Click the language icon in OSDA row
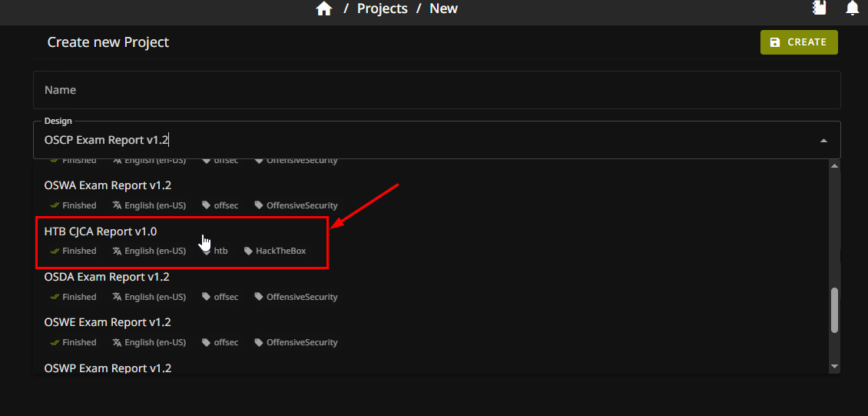The image size is (868, 416). (116, 297)
